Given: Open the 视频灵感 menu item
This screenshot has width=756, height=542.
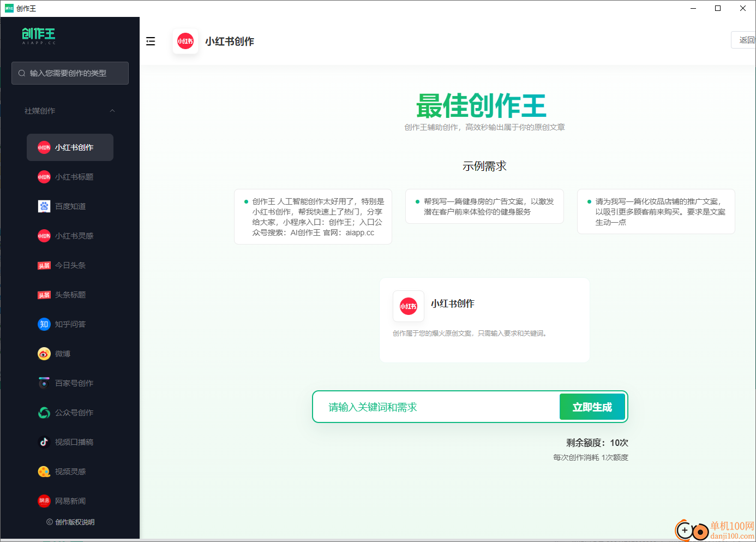Looking at the screenshot, I should pyautogui.click(x=70, y=472).
